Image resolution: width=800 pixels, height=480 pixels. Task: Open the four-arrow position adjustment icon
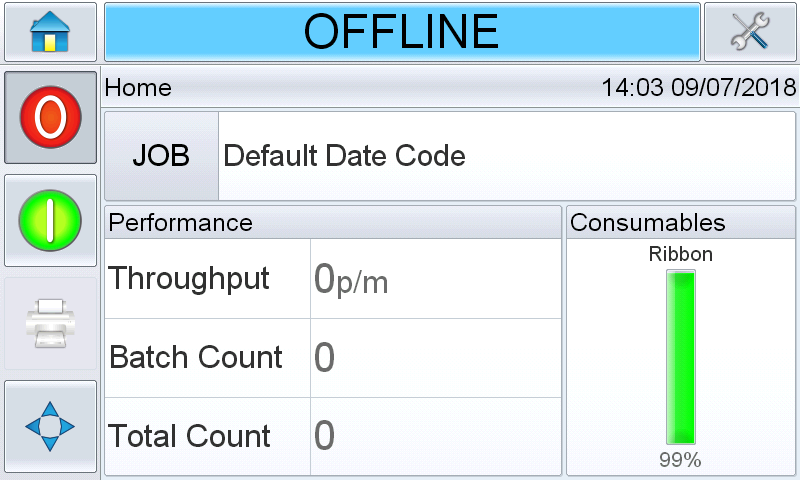(x=50, y=427)
